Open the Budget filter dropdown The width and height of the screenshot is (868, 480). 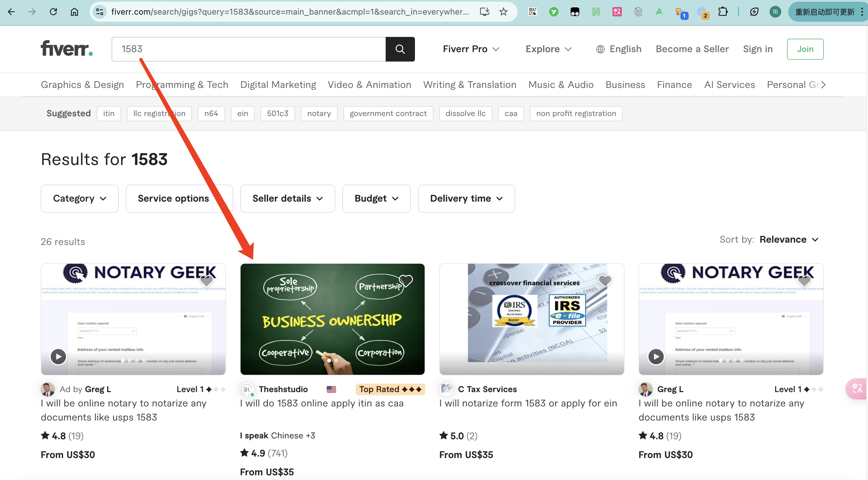click(x=376, y=198)
